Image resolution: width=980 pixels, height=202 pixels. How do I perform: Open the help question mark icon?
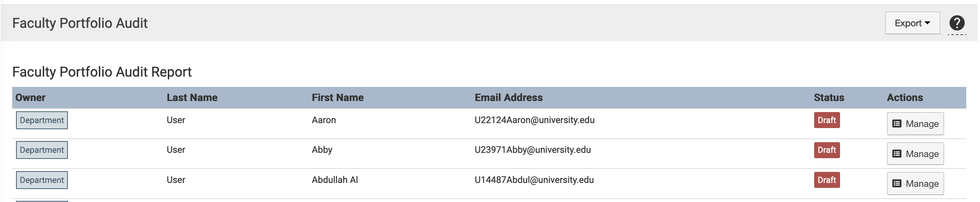coord(956,23)
